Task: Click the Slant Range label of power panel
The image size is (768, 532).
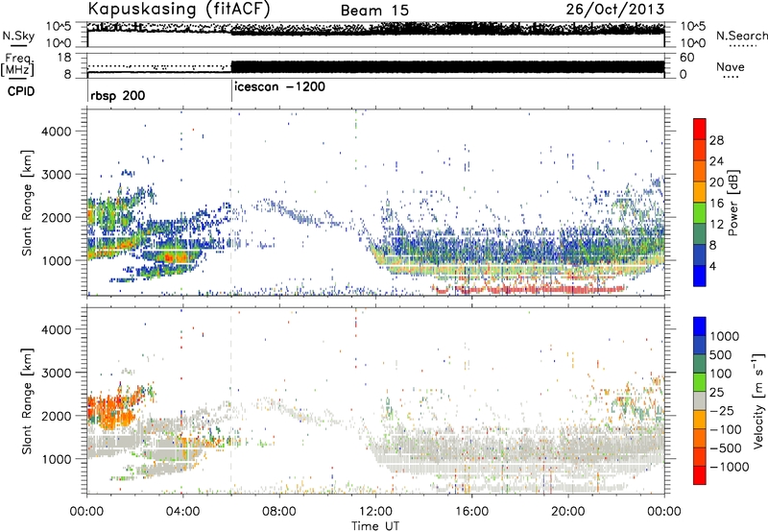Action: tap(27, 203)
